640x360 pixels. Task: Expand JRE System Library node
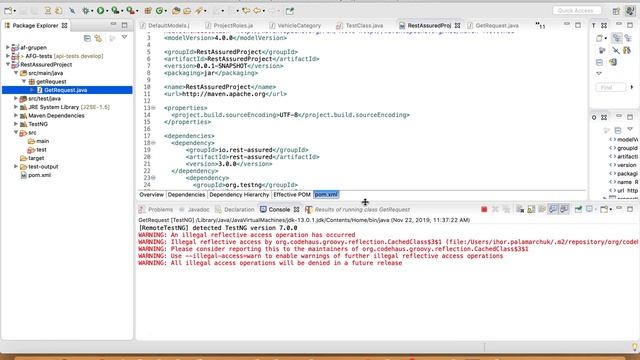(16, 107)
